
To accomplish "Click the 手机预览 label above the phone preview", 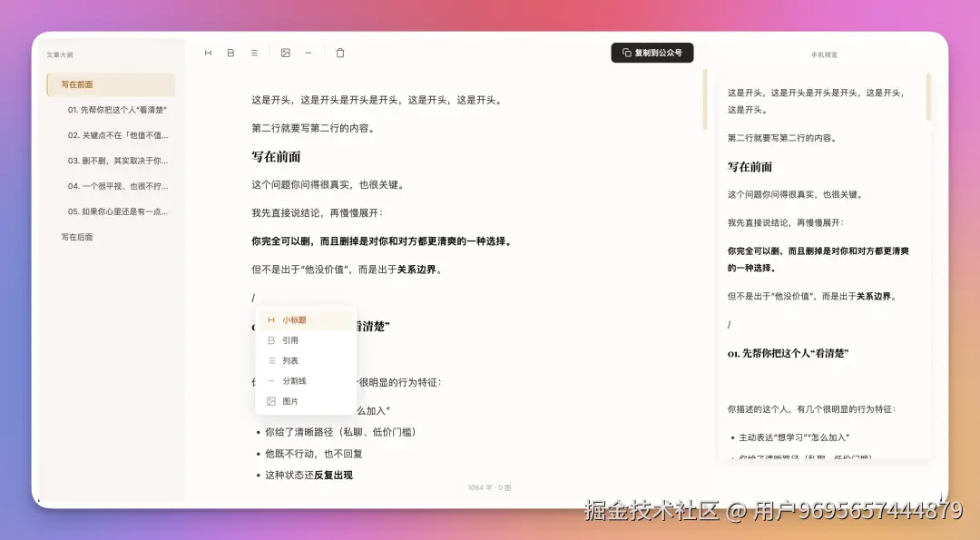I will [x=826, y=54].
